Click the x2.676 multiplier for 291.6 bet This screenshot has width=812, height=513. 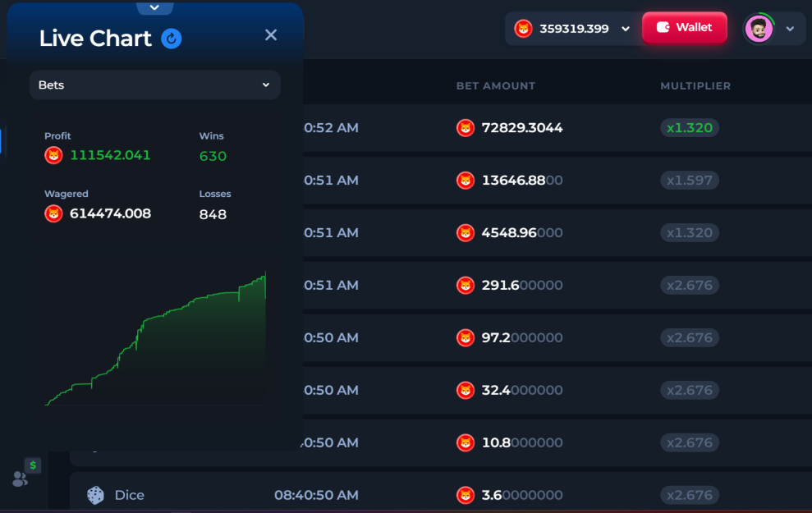click(690, 286)
